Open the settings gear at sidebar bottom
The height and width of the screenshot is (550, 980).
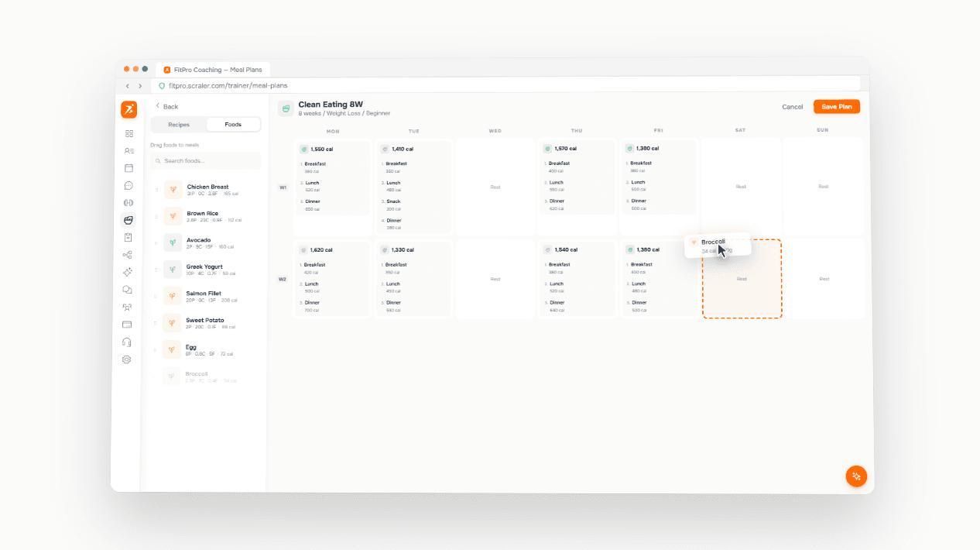point(127,359)
